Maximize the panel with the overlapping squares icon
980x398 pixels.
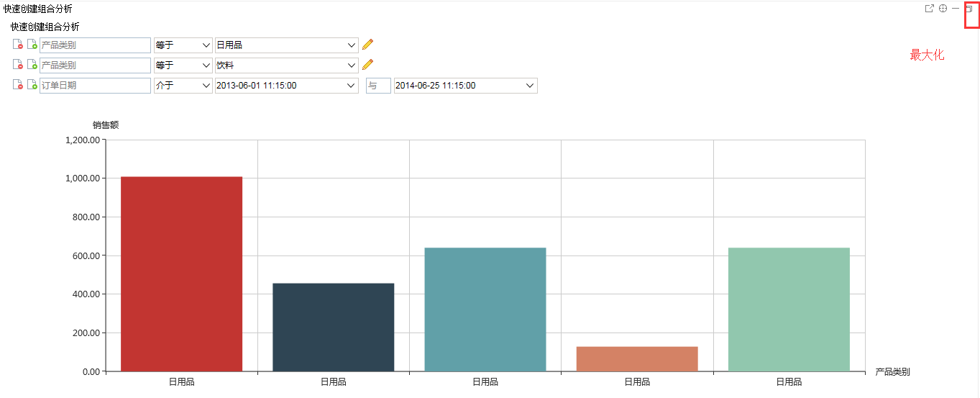(x=969, y=9)
